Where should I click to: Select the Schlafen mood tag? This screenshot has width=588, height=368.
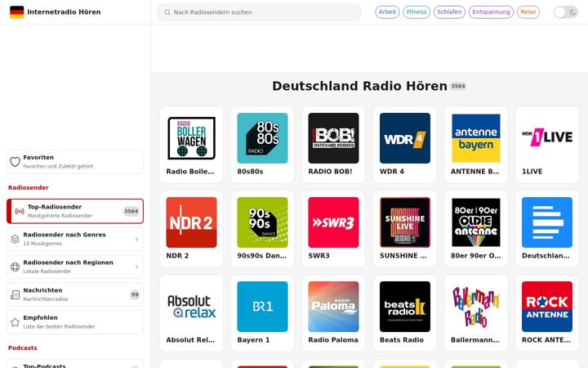[x=449, y=12]
